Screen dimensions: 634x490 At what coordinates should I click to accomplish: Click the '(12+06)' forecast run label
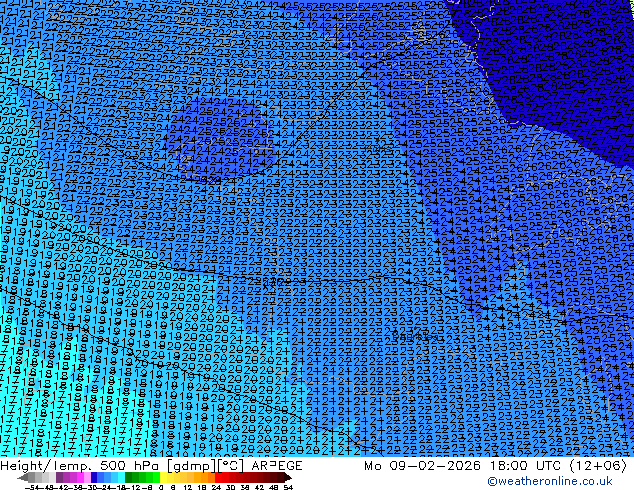598,466
